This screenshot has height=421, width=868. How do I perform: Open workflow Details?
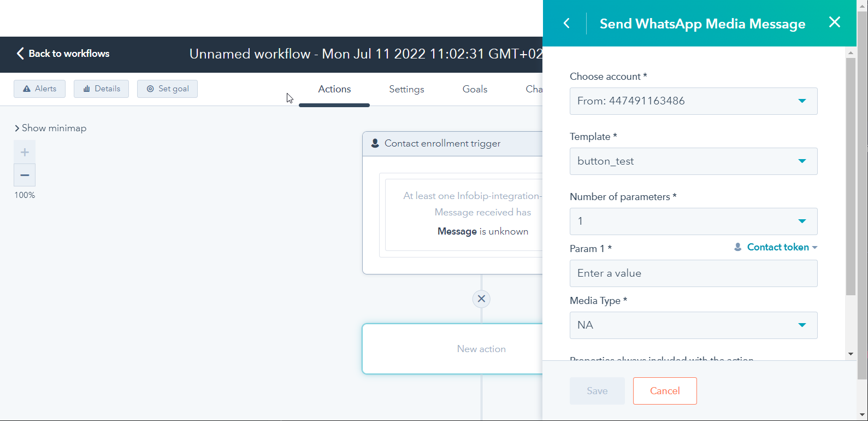pos(101,89)
